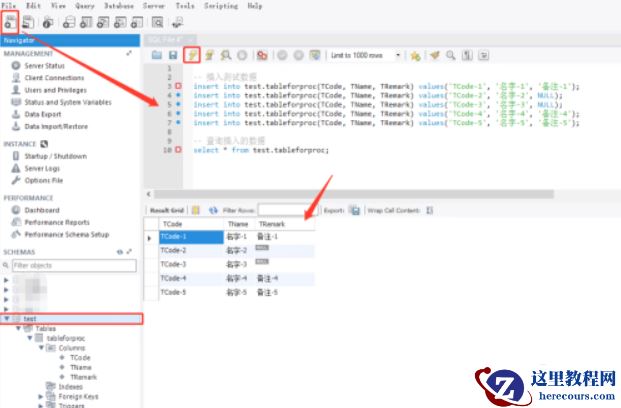Click the icon next to Result Grid label
The height and width of the screenshot is (408, 621).
pos(196,210)
